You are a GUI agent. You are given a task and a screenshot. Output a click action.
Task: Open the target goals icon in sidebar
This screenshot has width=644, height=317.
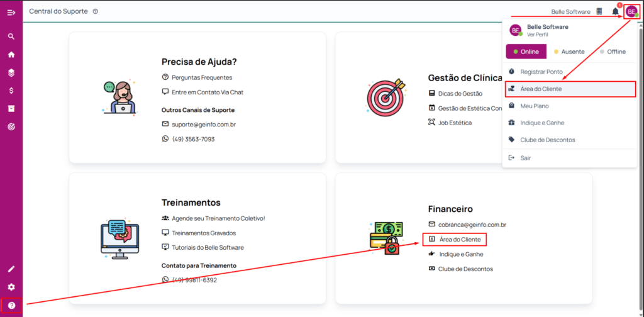(x=11, y=126)
